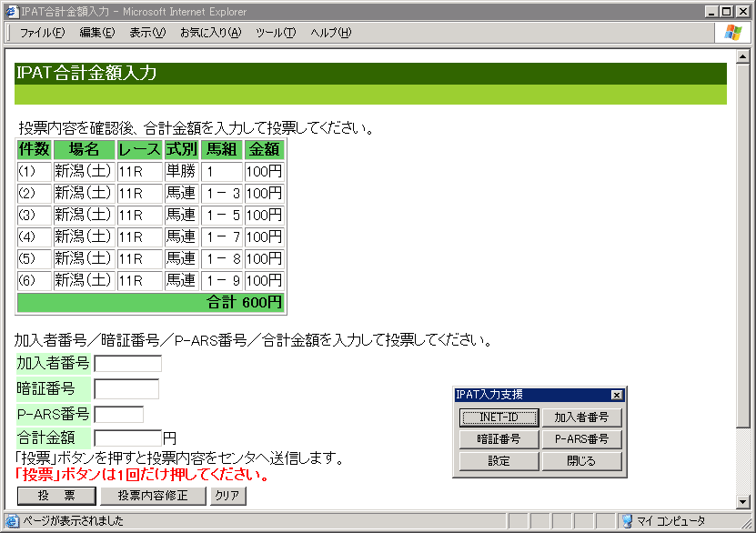The height and width of the screenshot is (533, 756).
Task: Open the ツール(T) menu
Action: [x=276, y=33]
